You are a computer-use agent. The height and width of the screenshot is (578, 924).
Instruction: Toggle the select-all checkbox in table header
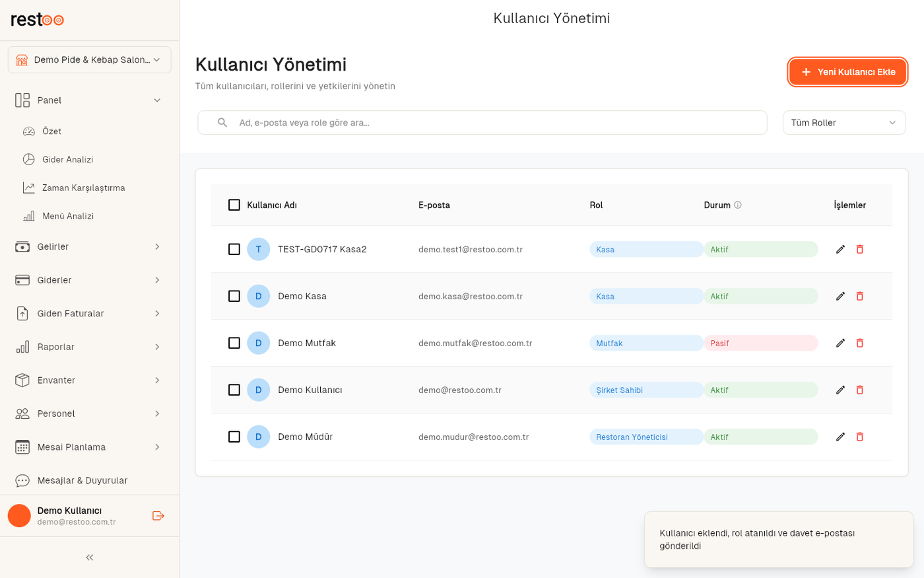click(234, 205)
